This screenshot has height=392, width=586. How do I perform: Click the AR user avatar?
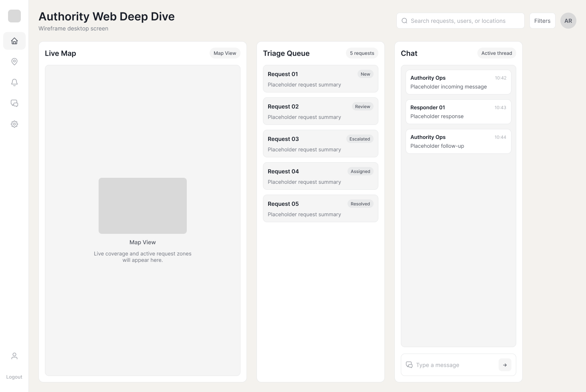[568, 21]
